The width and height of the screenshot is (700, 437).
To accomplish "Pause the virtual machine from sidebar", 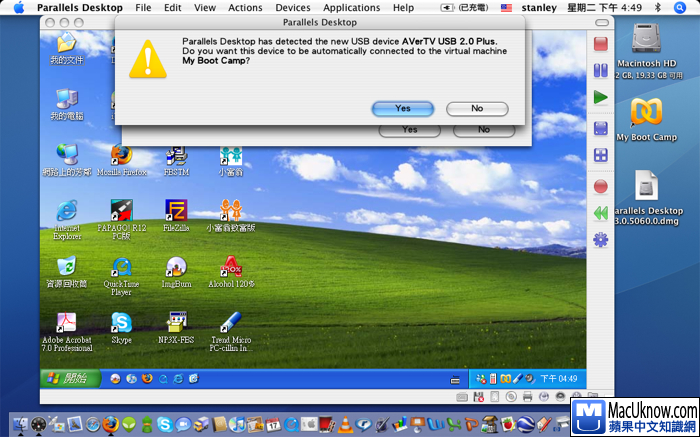I will click(x=600, y=70).
